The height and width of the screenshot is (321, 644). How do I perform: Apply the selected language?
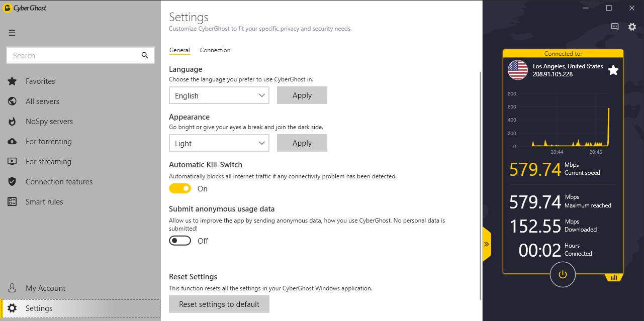[x=302, y=95]
